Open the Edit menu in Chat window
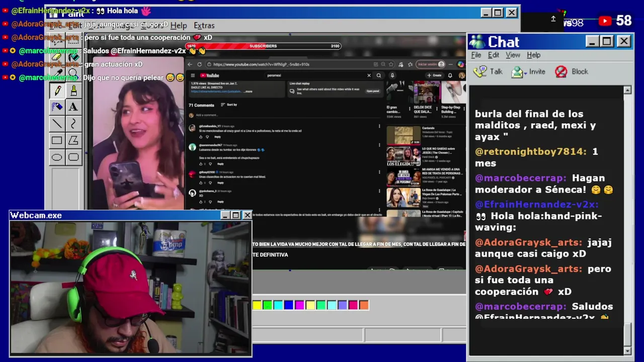The width and height of the screenshot is (644, 362). 494,55
